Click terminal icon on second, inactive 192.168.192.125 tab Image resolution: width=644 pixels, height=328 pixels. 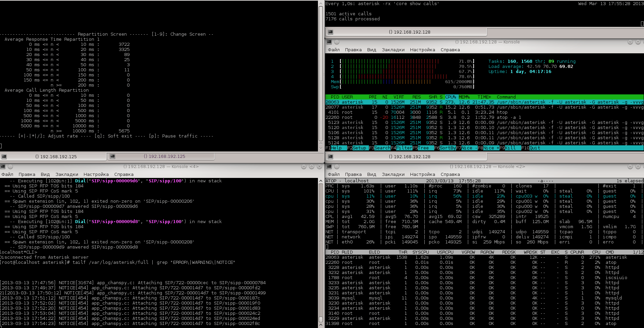click(x=113, y=157)
